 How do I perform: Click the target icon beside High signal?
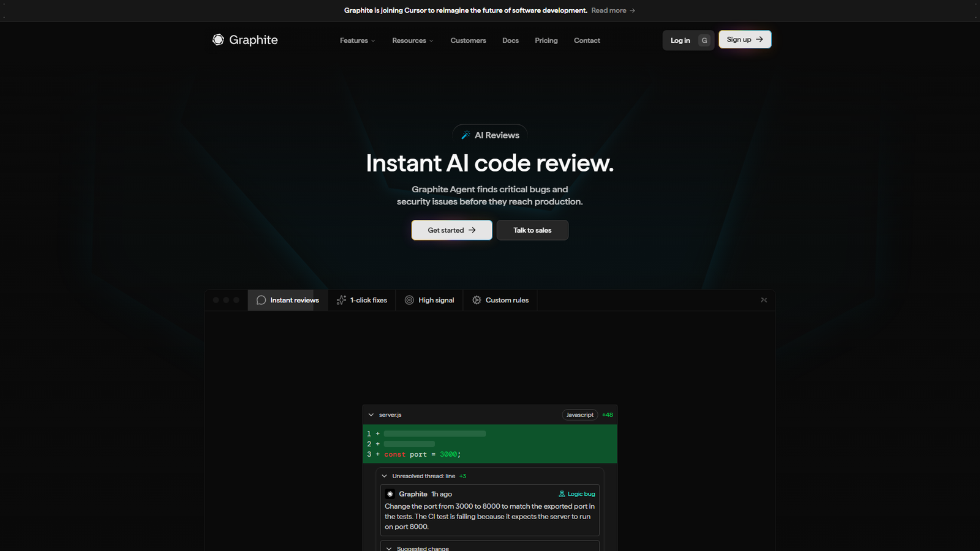coord(409,300)
